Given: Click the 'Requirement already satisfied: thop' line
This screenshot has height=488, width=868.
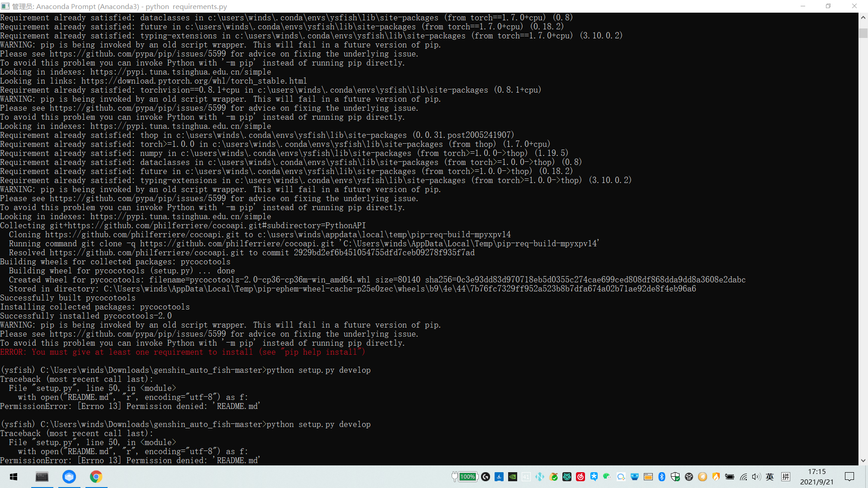Looking at the screenshot, I should click(x=257, y=135).
